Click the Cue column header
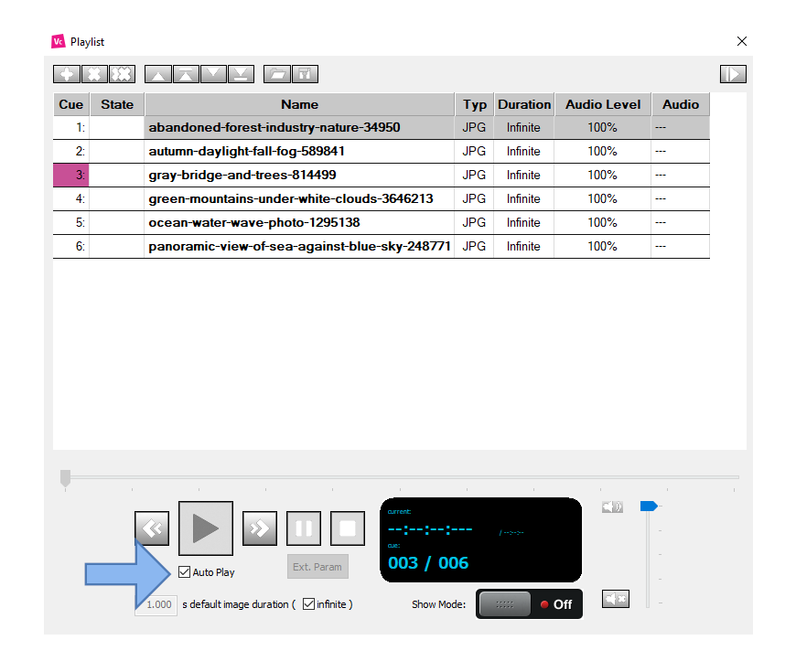The image size is (796, 672). click(x=71, y=104)
